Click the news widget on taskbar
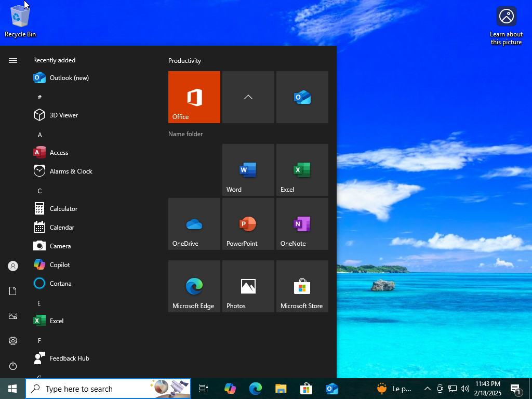 coord(394,389)
